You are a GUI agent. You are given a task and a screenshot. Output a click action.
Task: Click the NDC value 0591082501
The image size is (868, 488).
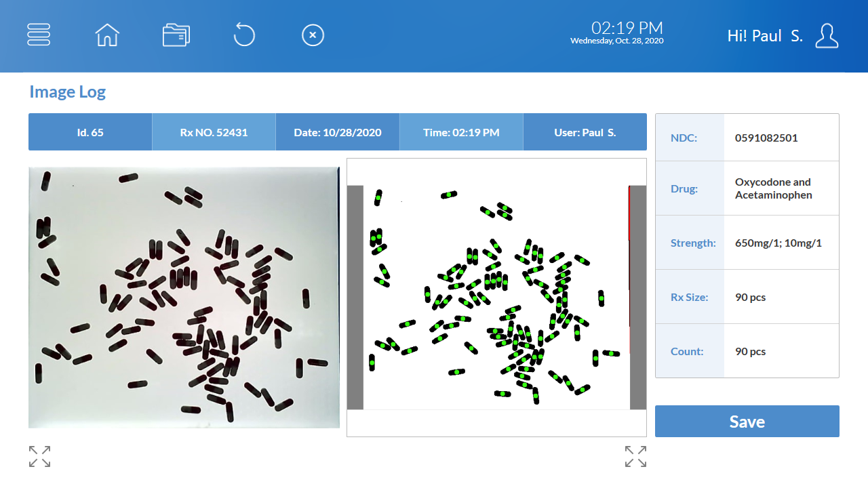click(x=766, y=138)
